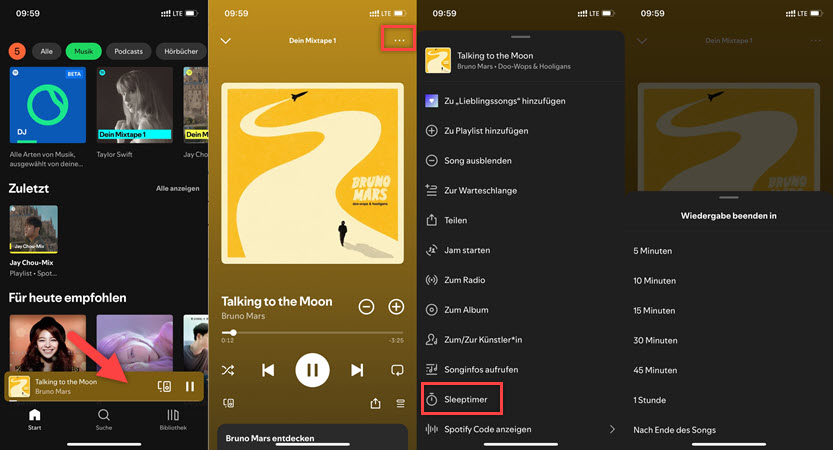Tap the disc icon next to Zum Album
Viewport: 833px width, 450px height.
431,310
